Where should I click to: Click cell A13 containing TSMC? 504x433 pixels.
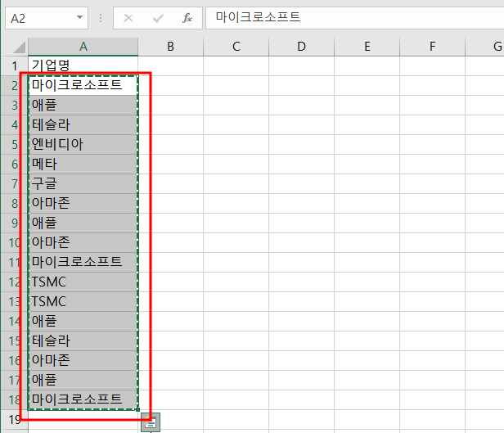[83, 301]
